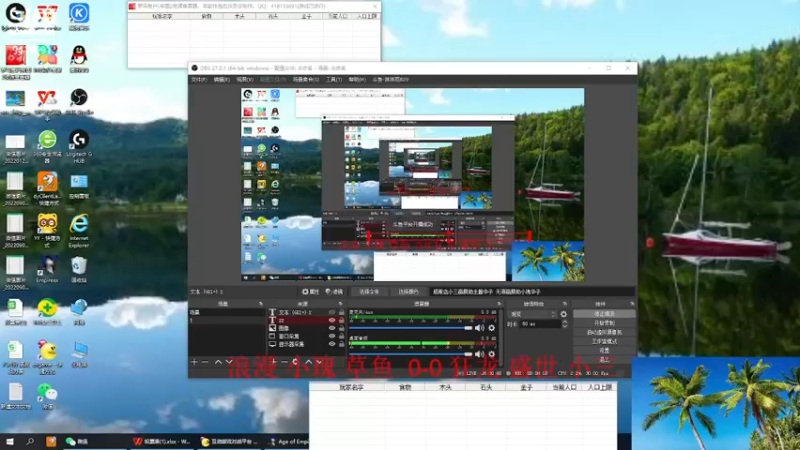Open the green plus 360 desktop icon

click(x=47, y=311)
